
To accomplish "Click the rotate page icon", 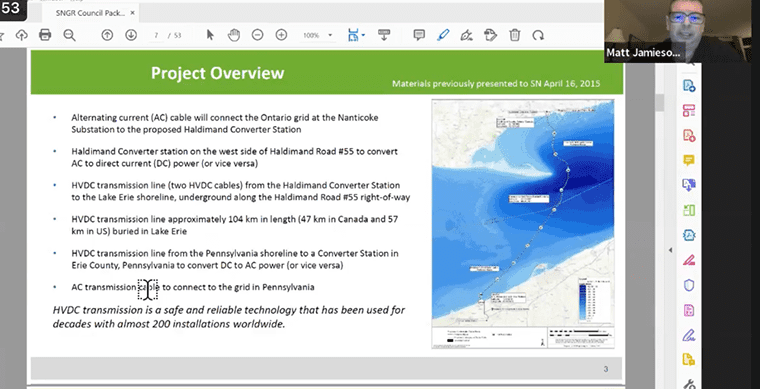I will point(538,35).
